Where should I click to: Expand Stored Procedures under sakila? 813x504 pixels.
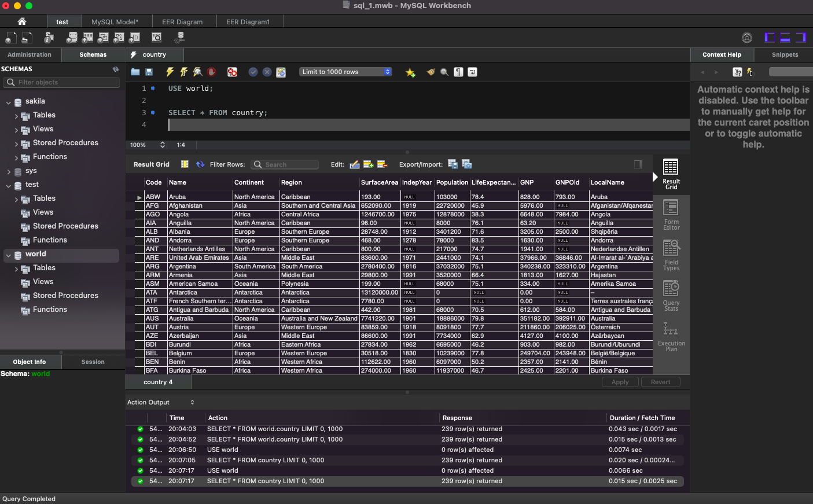click(16, 144)
